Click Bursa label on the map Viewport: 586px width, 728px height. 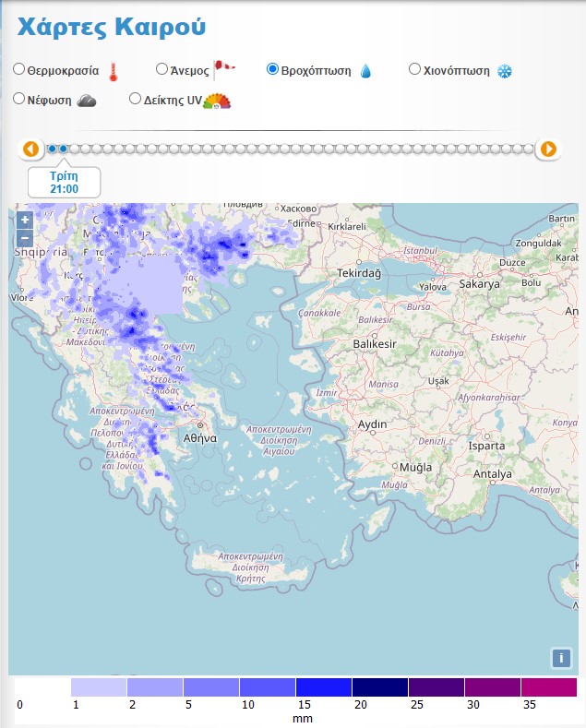pyautogui.click(x=418, y=307)
